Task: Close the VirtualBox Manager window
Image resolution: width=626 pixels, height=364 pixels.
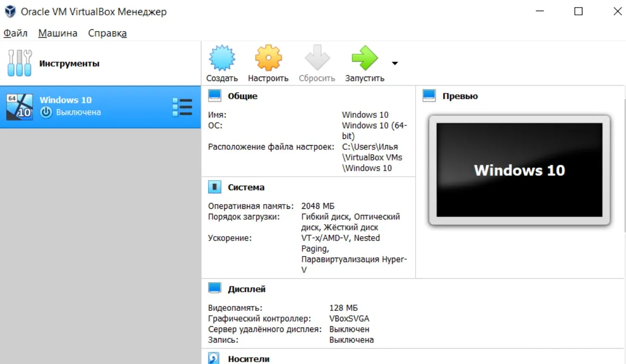Action: click(618, 11)
